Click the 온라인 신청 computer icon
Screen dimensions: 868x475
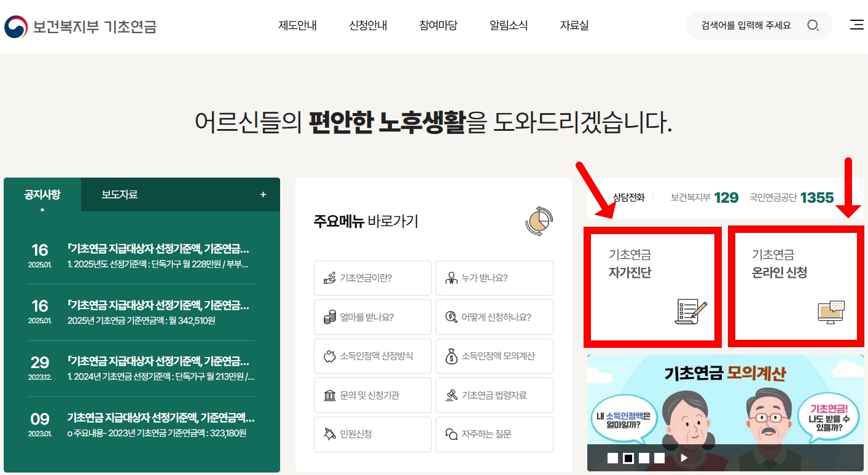[832, 312]
